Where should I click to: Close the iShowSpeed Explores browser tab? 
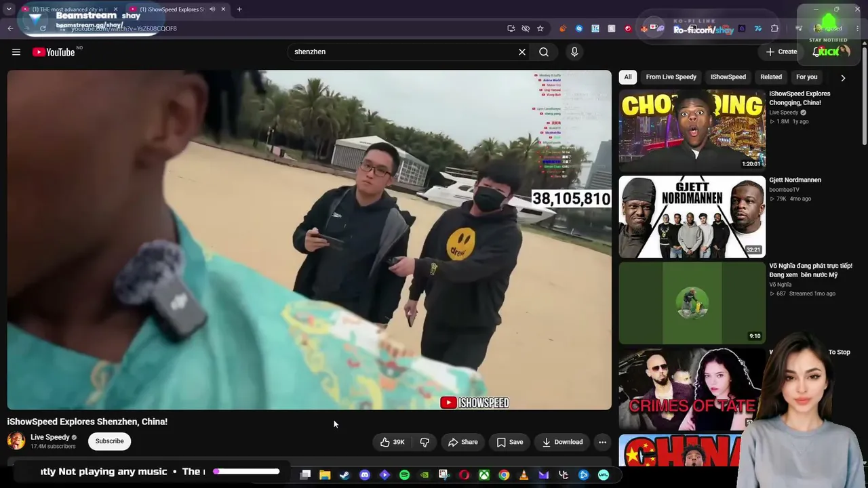pyautogui.click(x=223, y=9)
